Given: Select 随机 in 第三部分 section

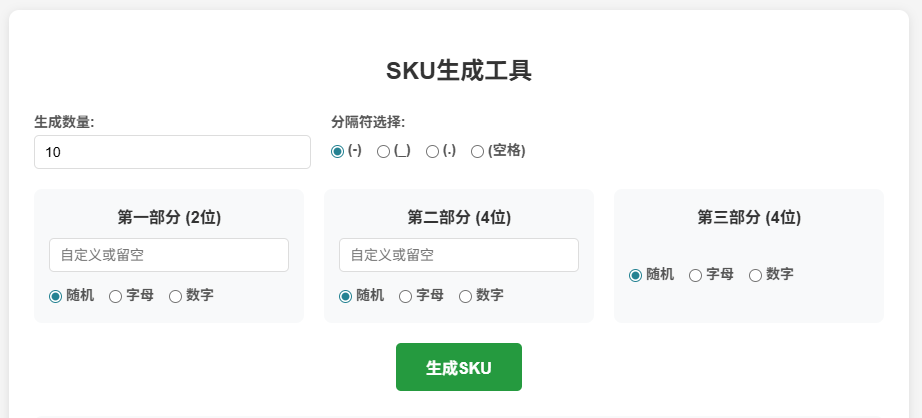Looking at the screenshot, I should tap(636, 275).
